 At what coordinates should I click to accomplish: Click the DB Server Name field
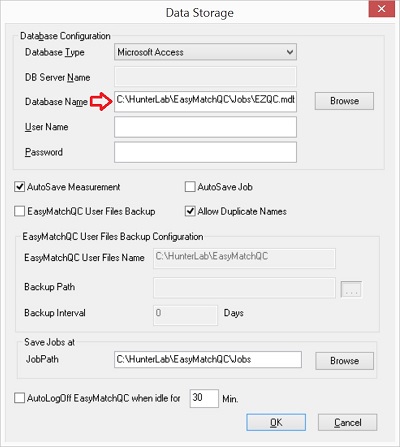tap(205, 77)
